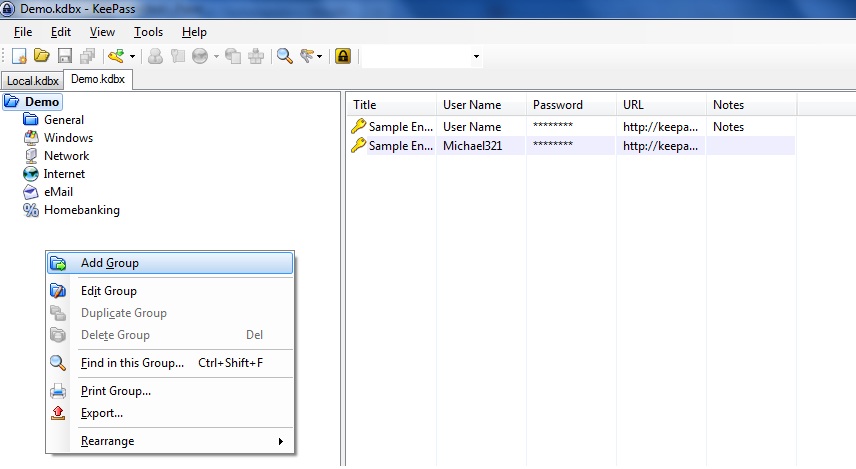
Task: Click the Lock Workspace padlock icon
Action: click(x=343, y=56)
